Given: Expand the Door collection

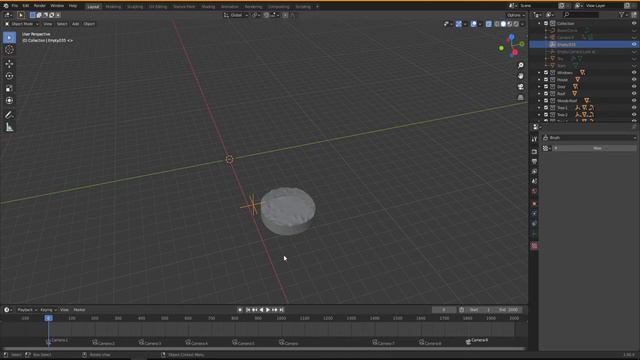Looking at the screenshot, I should coord(539,87).
